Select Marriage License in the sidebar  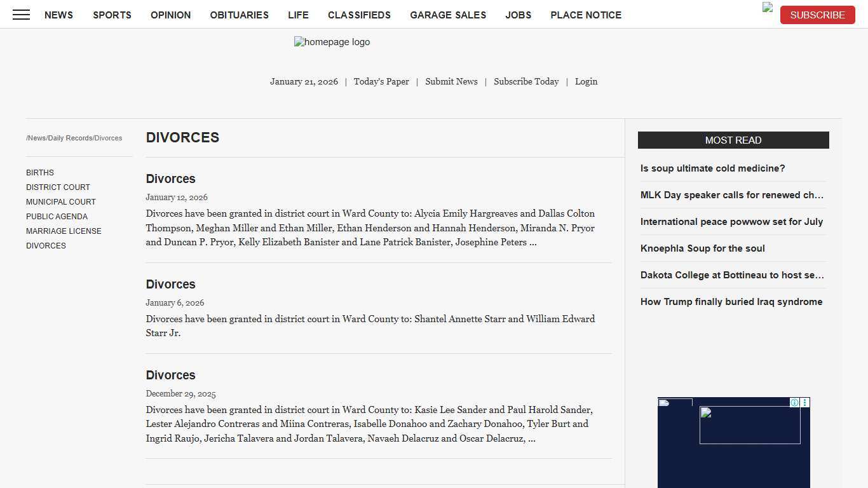click(64, 231)
